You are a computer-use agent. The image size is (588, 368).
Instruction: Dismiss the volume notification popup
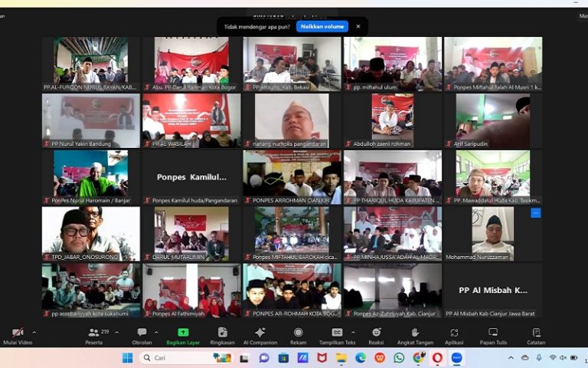click(x=358, y=26)
